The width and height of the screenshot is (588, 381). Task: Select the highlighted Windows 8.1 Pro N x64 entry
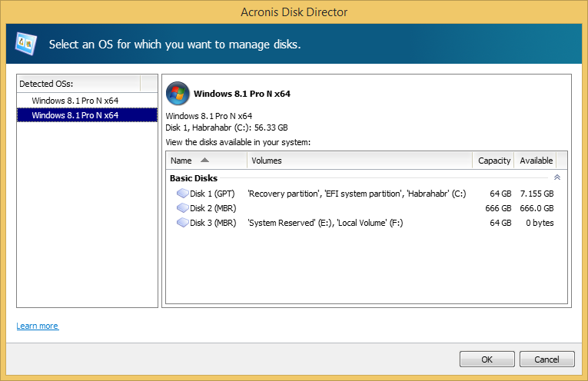tap(75, 115)
